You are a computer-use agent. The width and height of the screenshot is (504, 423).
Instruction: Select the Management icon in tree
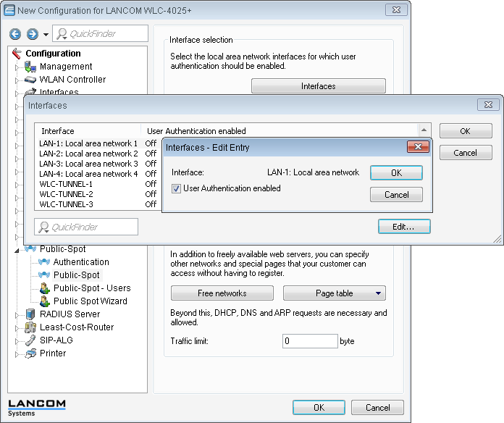[x=30, y=67]
